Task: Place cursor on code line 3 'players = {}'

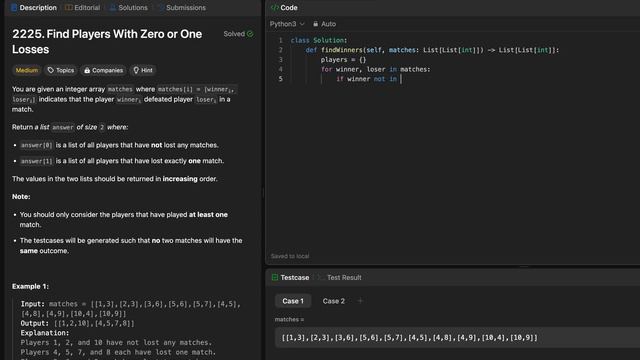Action: [343, 60]
